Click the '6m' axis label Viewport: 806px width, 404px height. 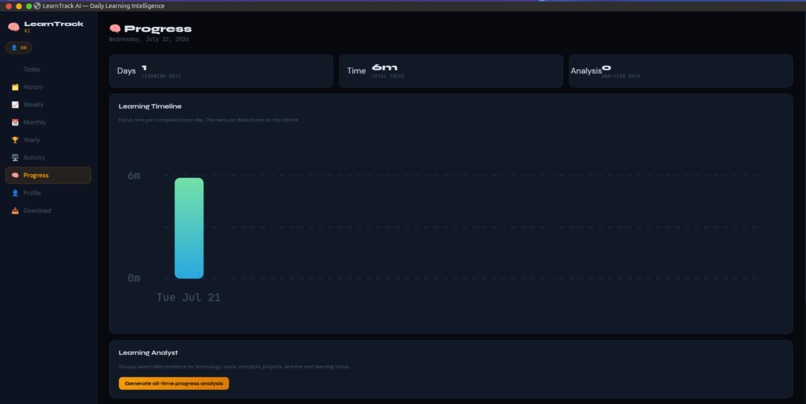134,176
